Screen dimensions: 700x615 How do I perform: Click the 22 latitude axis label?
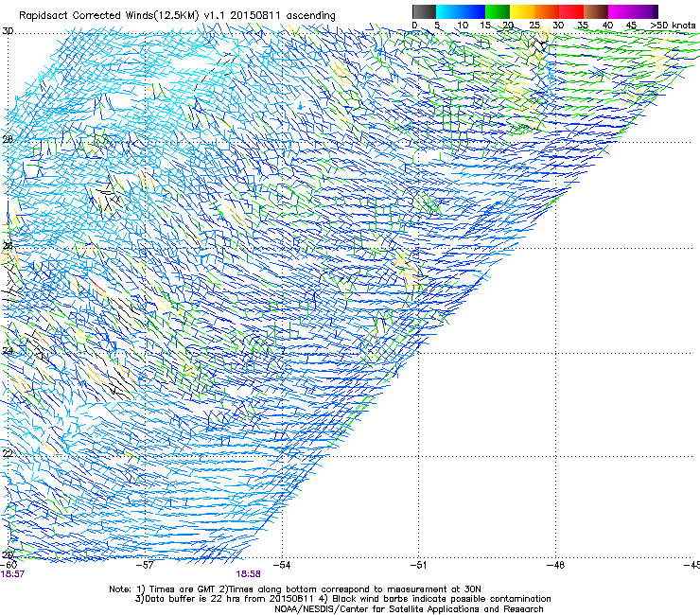[x=8, y=453]
